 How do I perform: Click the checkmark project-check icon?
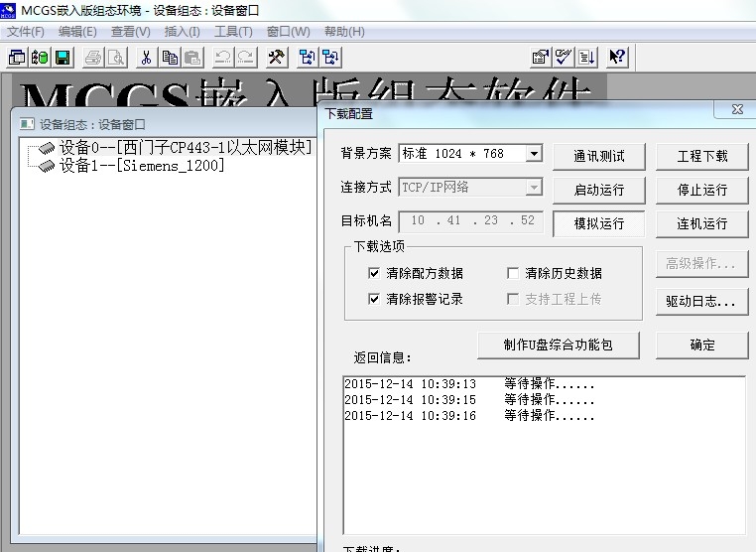click(x=564, y=58)
